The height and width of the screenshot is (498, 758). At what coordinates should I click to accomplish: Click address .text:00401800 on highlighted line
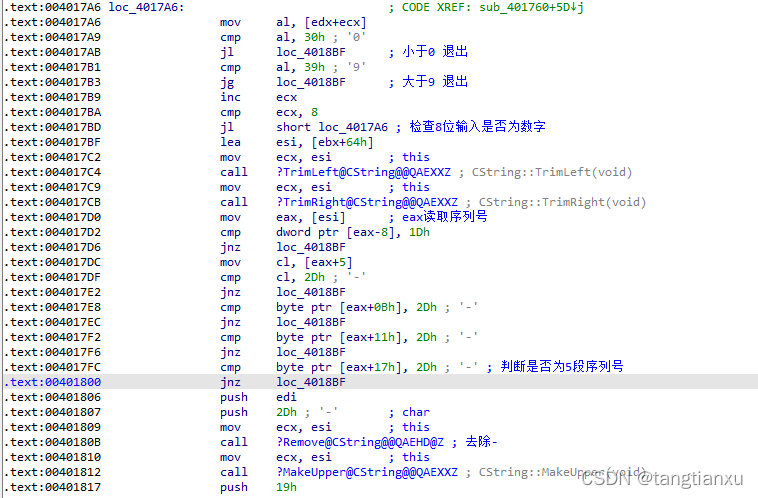click(x=53, y=382)
